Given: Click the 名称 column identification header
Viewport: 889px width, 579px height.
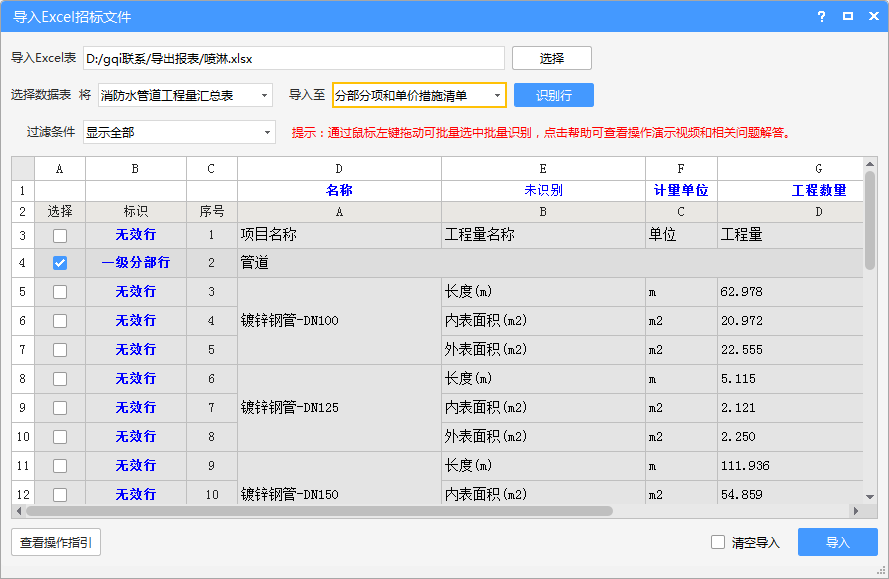Looking at the screenshot, I should (339, 191).
